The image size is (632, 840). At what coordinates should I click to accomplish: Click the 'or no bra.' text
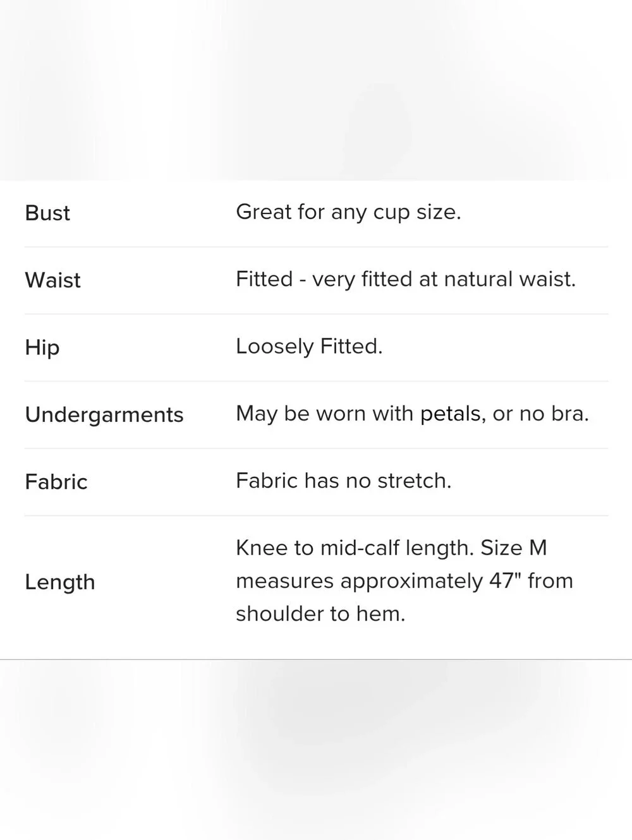coord(541,414)
